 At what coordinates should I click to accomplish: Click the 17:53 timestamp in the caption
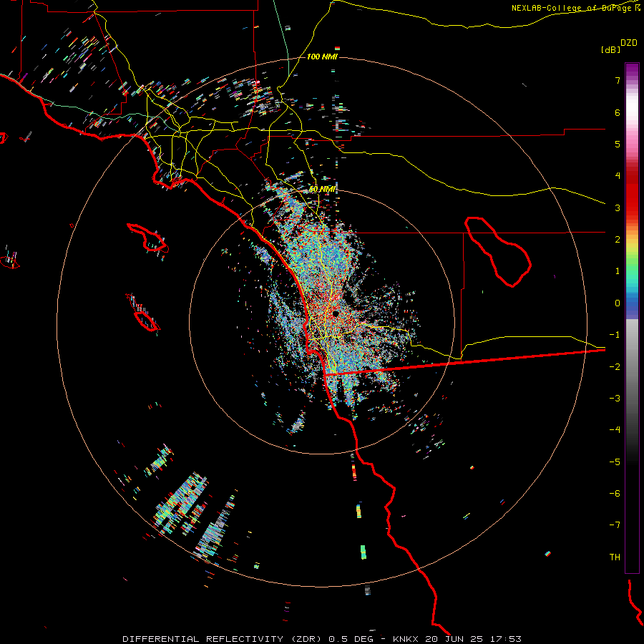click(506, 639)
